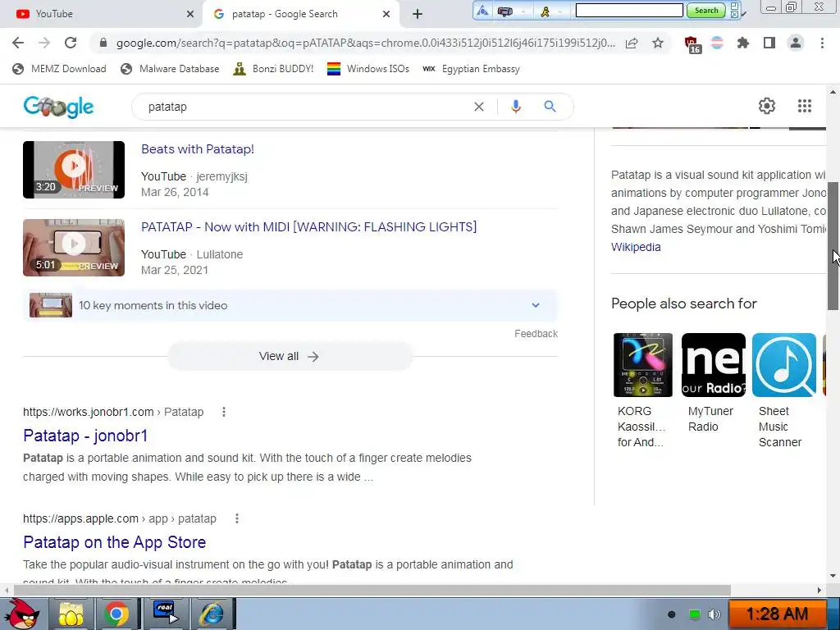
Task: Play the PATATAP MIDI video thumbnail
Action: pyautogui.click(x=74, y=248)
